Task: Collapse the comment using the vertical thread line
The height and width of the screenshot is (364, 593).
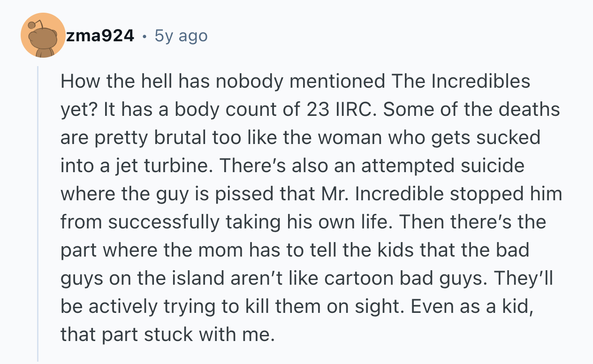Action: coord(38,211)
